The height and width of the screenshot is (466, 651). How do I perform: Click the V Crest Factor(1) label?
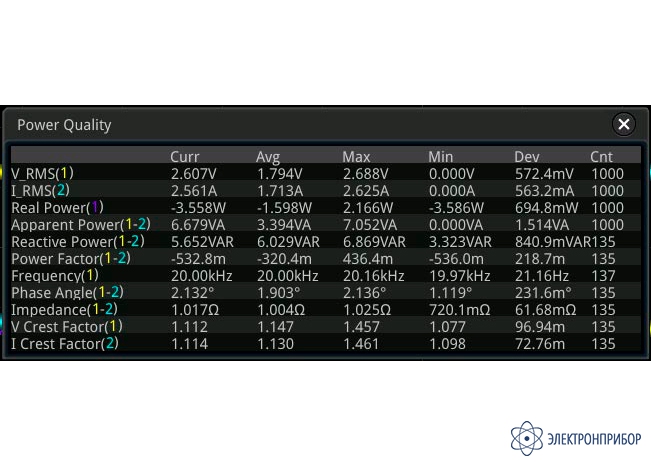[x=67, y=326]
